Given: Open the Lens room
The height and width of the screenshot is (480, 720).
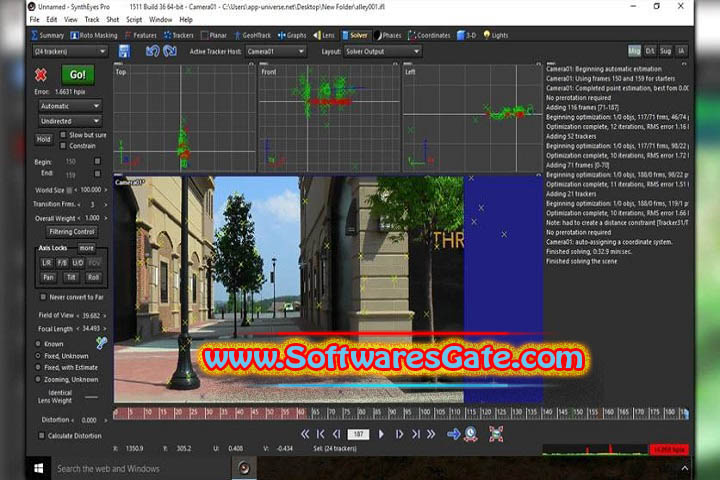Looking at the screenshot, I should click(324, 35).
